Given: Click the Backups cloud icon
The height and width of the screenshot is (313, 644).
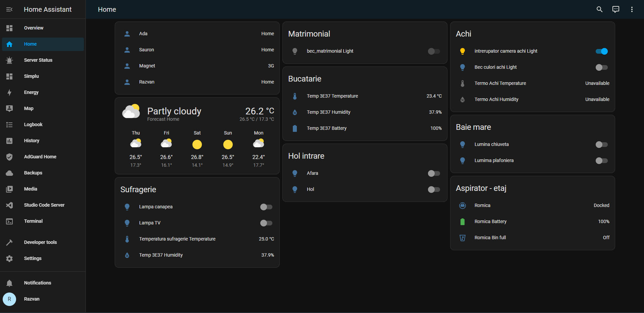Looking at the screenshot, I should [x=9, y=173].
